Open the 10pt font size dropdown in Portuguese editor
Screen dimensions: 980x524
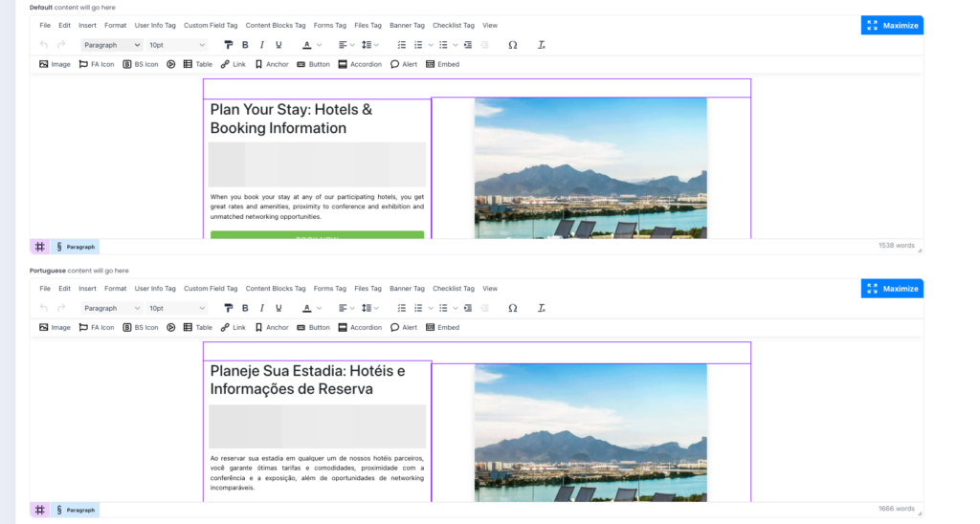coord(176,308)
